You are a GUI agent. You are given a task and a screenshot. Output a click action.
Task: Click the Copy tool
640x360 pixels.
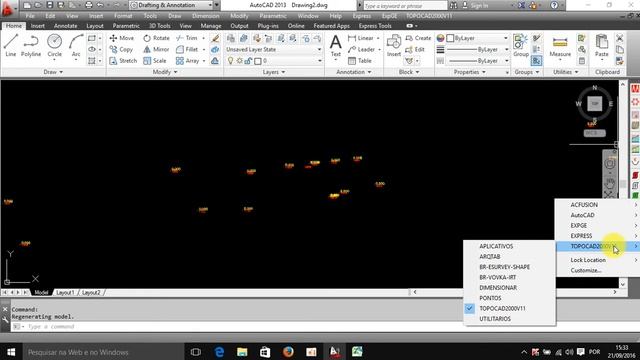click(x=121, y=49)
